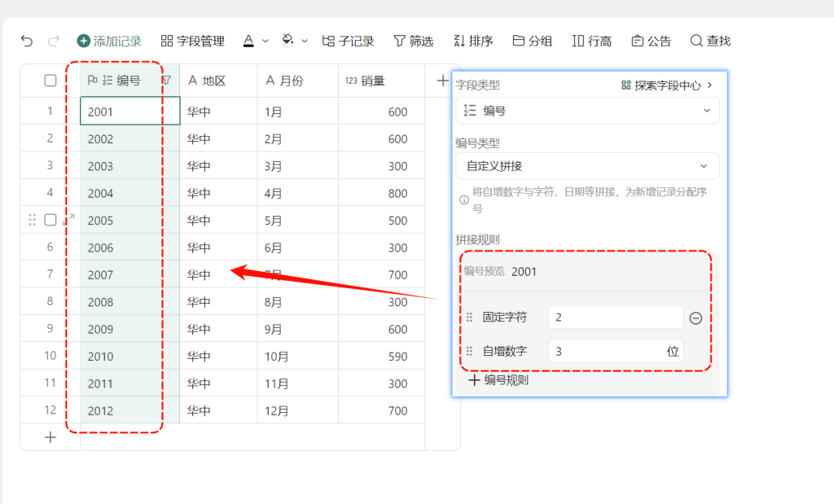
Task: Select the 华中 cell in row 3
Action: click(x=218, y=166)
